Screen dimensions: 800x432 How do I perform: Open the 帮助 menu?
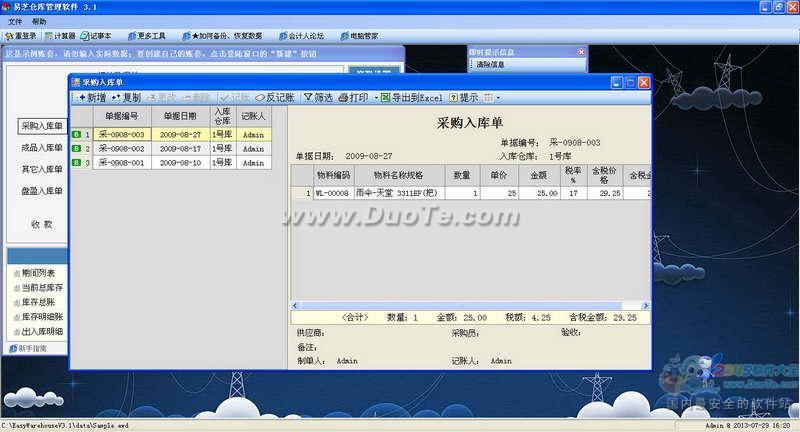coord(39,21)
